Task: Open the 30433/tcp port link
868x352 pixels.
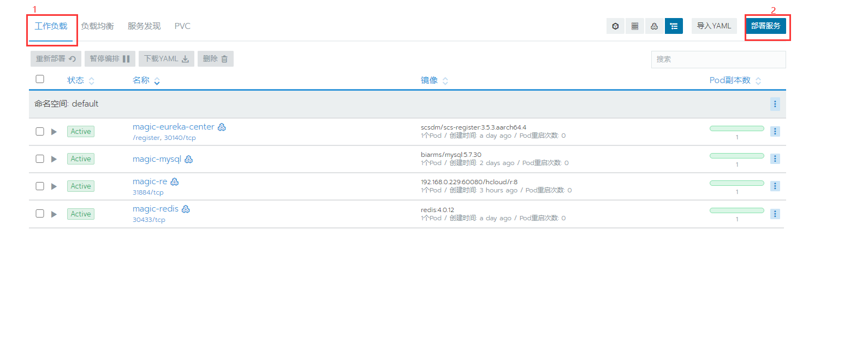Action: 149,220
